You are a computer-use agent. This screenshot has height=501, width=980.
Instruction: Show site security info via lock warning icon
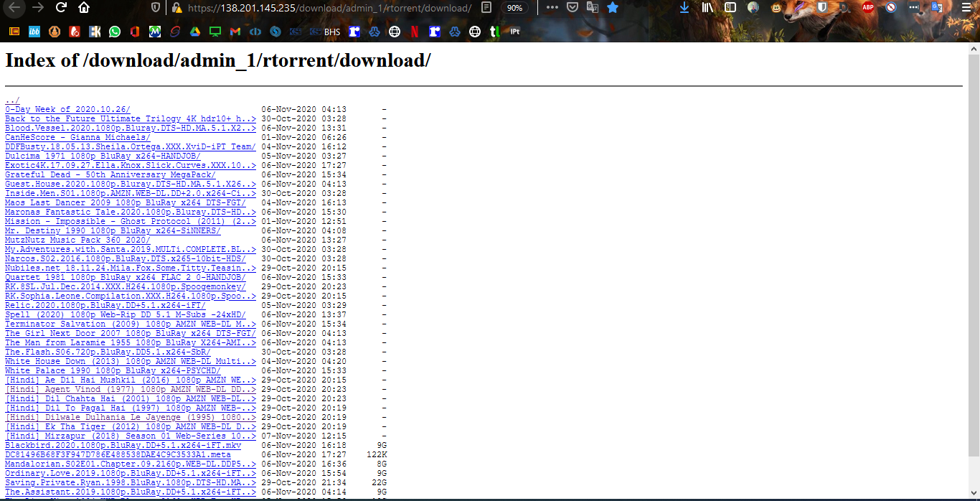[176, 8]
